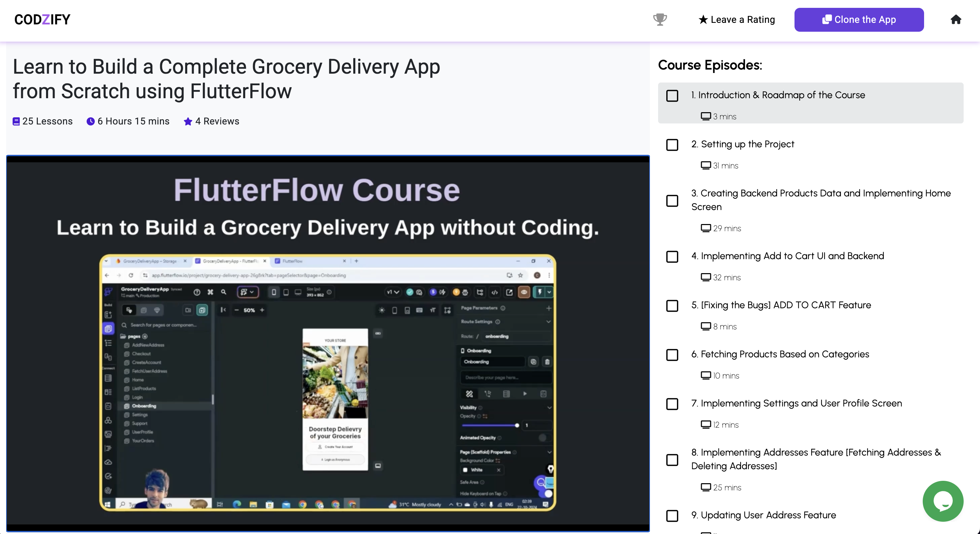
Task: Check episode 9 Updating User Address checkbox
Action: click(672, 515)
